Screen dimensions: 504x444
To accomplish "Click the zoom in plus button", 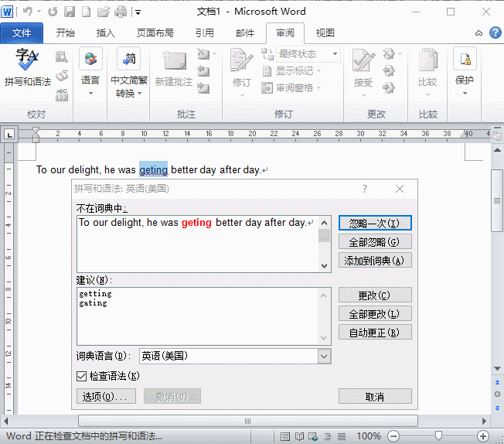I will tap(483, 436).
